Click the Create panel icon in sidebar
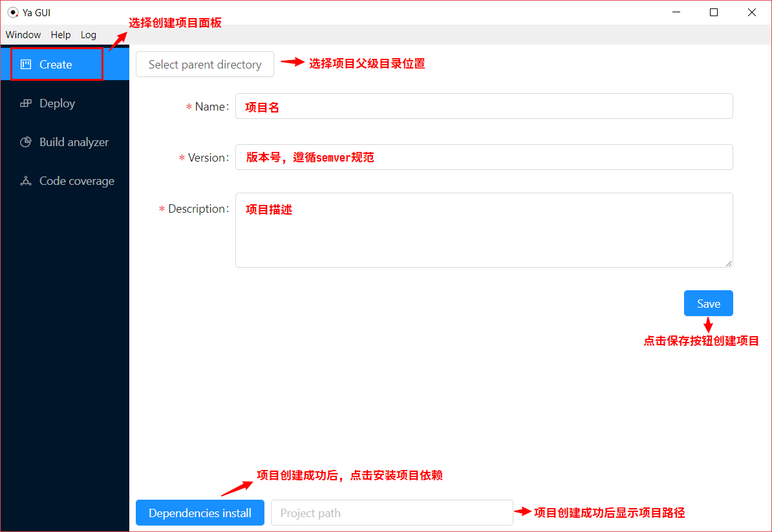Screen dimensions: 772x532 click(26, 65)
